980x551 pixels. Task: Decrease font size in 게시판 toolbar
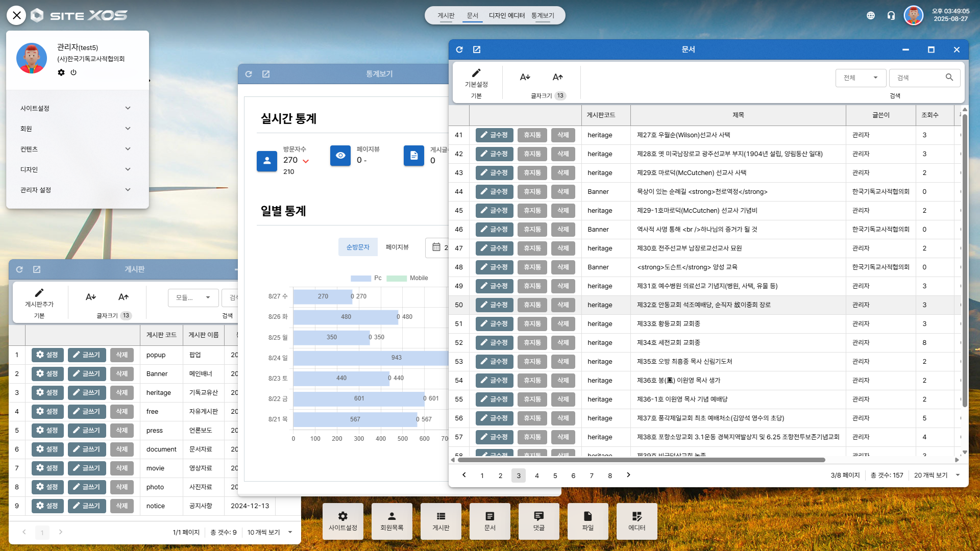click(91, 297)
